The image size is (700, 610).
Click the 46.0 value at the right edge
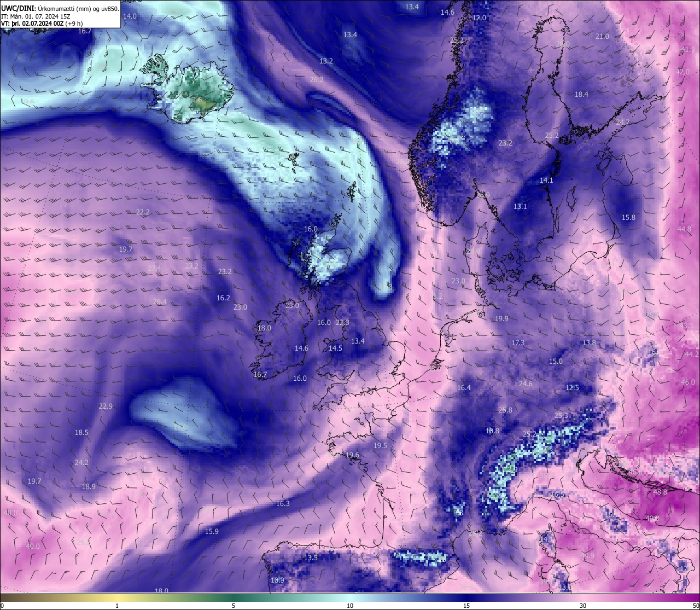click(x=688, y=382)
